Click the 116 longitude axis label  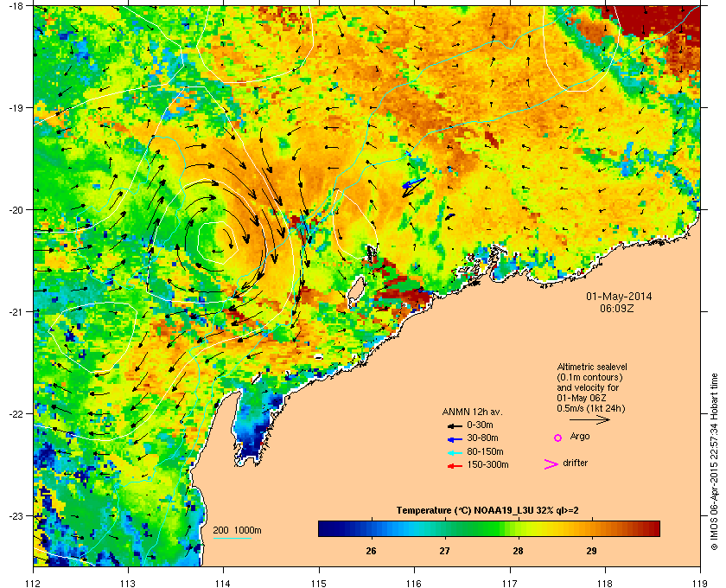tap(414, 583)
